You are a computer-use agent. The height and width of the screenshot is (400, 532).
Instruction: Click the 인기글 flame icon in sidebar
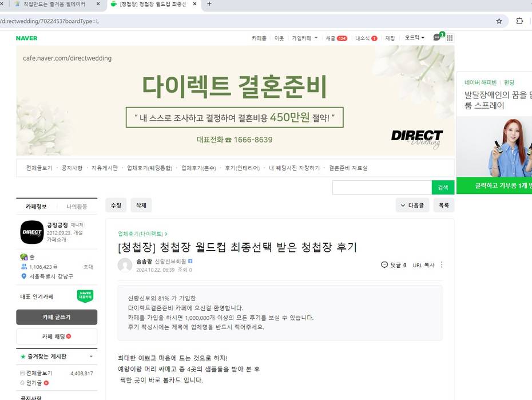22,383
